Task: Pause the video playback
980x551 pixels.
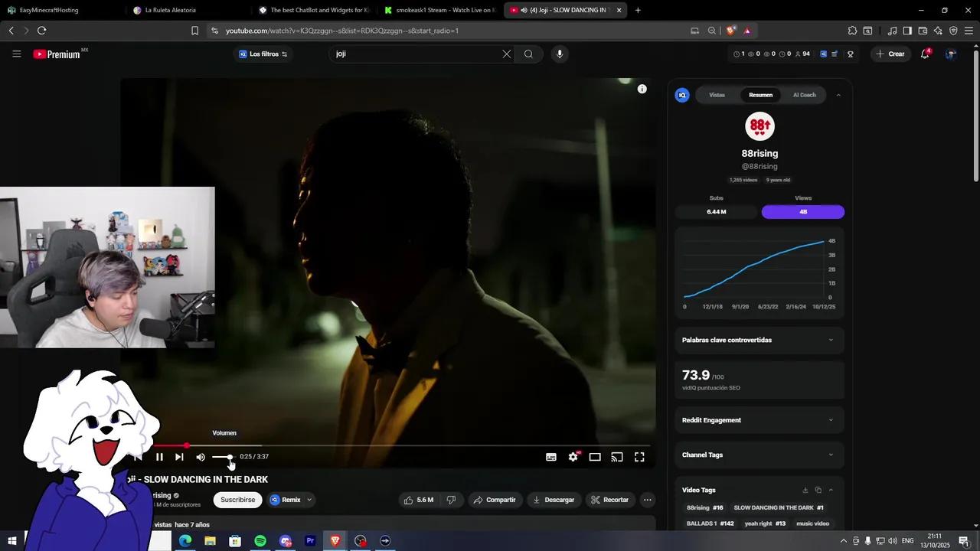Action: point(159,457)
